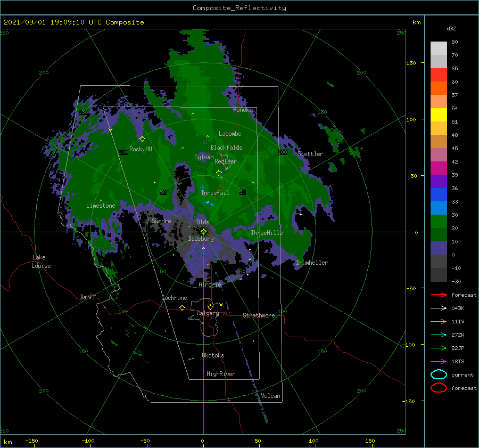Image resolution: width=479 pixels, height=448 pixels.
Task: Pick the purple 36–39 dBZ swatch
Action: 439,181
